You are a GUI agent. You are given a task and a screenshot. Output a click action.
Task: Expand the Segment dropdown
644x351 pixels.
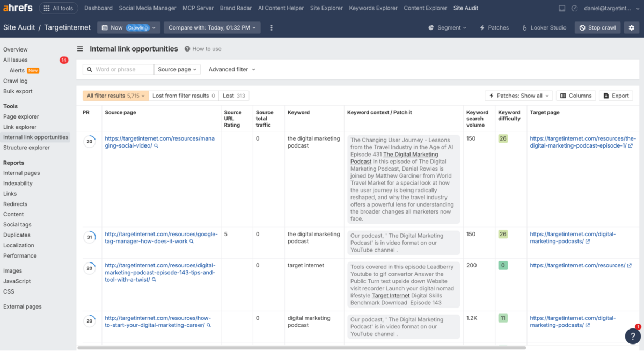pyautogui.click(x=448, y=27)
